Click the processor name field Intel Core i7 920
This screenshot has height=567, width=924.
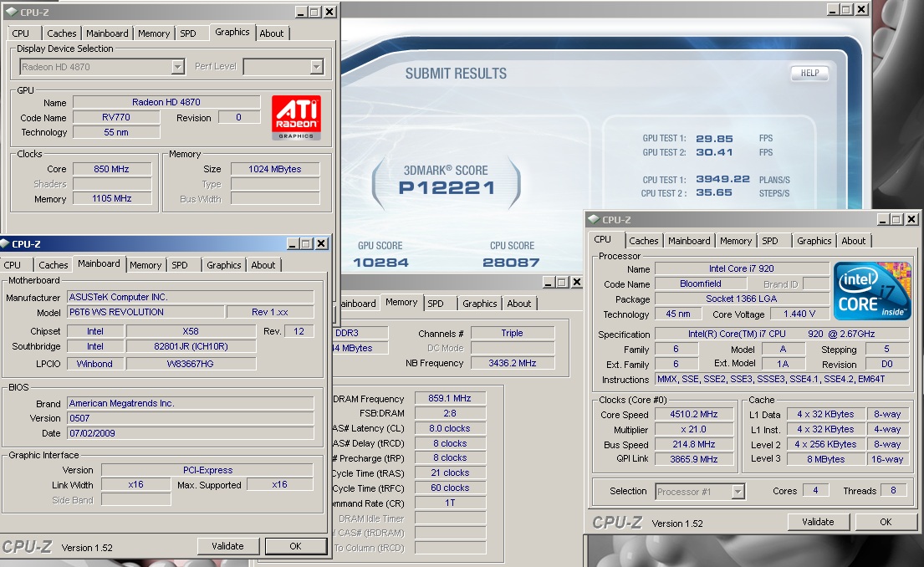tap(742, 268)
